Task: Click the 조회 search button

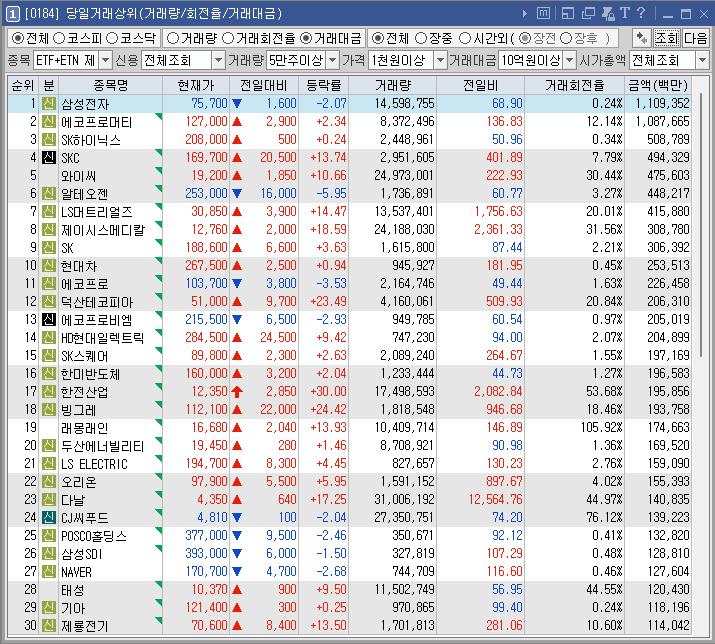Action: click(667, 38)
